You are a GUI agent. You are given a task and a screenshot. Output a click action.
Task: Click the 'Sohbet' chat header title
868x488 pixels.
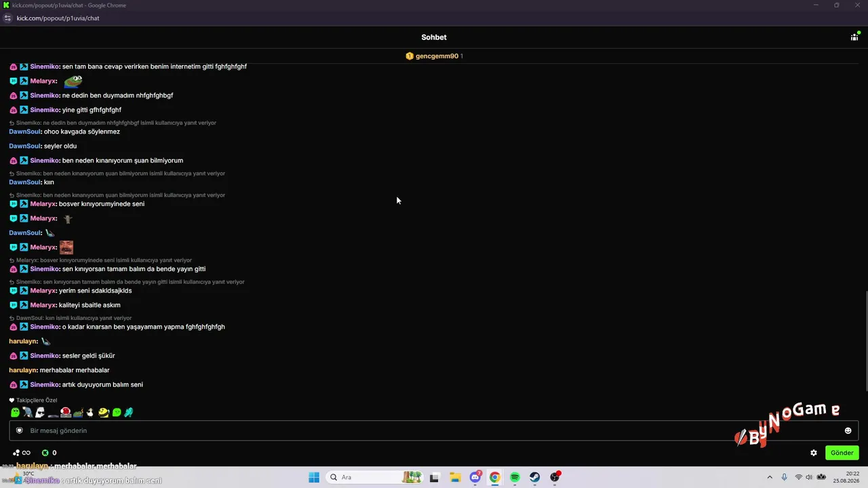pyautogui.click(x=434, y=37)
